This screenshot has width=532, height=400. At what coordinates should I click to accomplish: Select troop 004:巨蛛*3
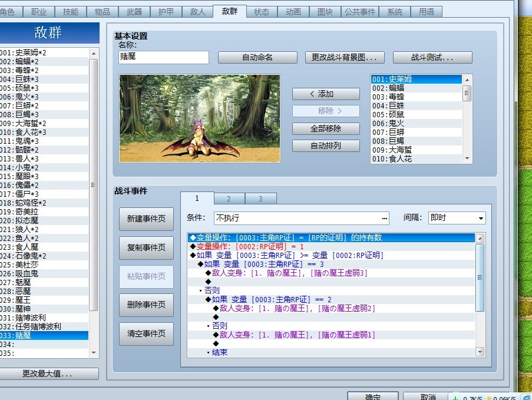pyautogui.click(x=44, y=79)
